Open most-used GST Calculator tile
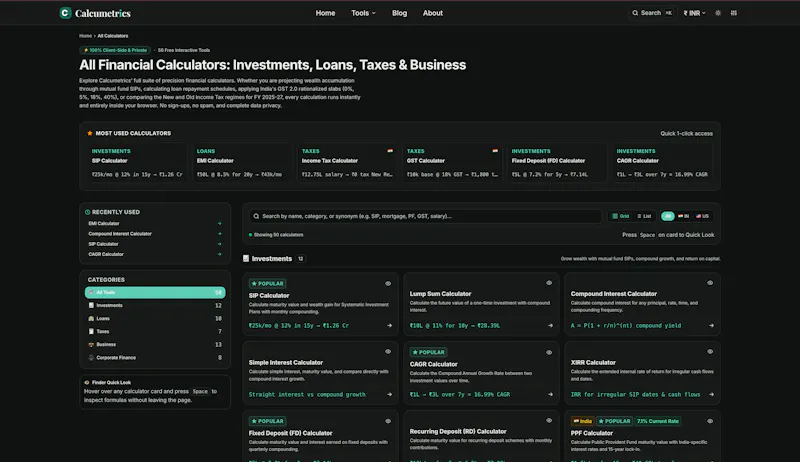800x462 pixels. [x=452, y=163]
